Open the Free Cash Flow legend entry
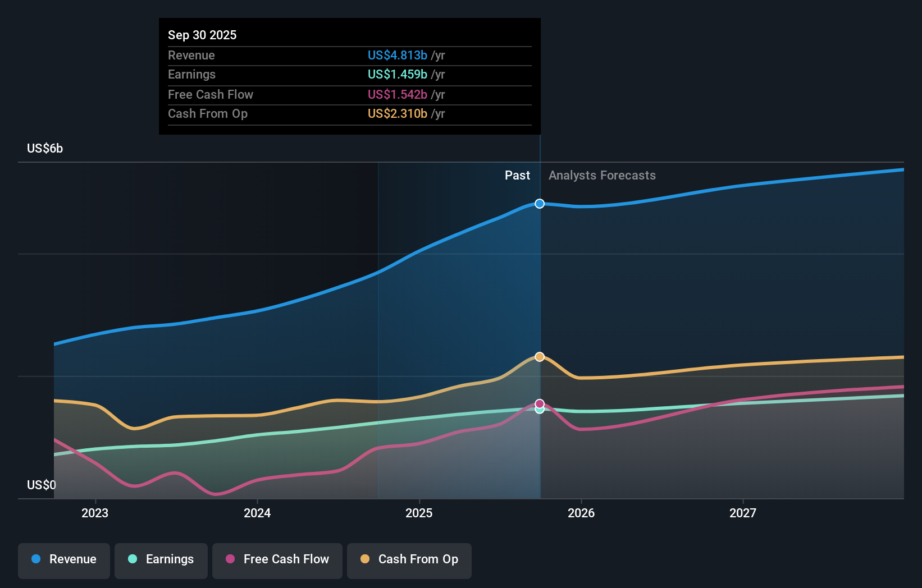Image resolution: width=922 pixels, height=588 pixels. pyautogui.click(x=277, y=559)
